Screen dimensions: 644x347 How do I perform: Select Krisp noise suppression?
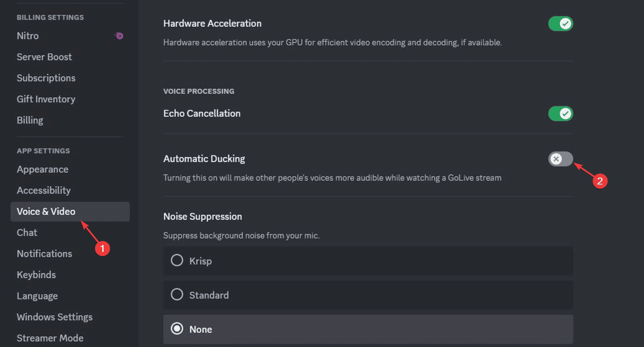pyautogui.click(x=177, y=260)
